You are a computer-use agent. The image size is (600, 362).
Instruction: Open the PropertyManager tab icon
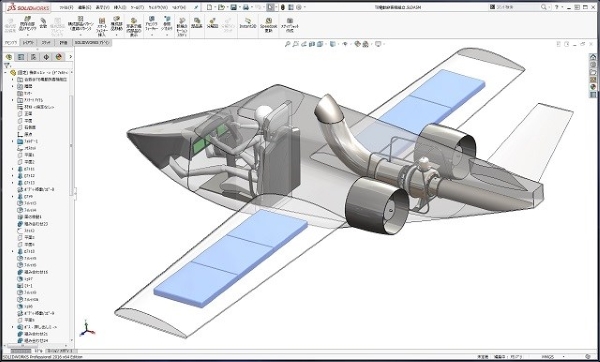[21, 57]
